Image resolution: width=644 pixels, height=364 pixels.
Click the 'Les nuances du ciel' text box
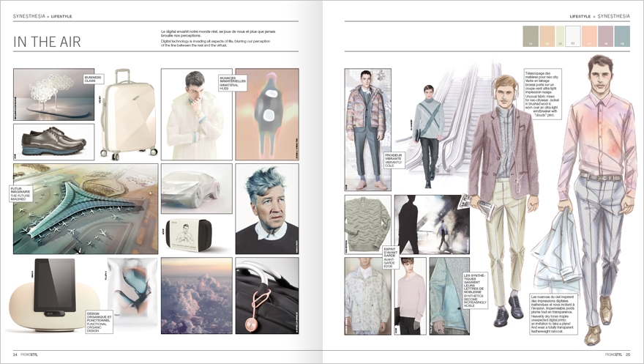click(554, 313)
